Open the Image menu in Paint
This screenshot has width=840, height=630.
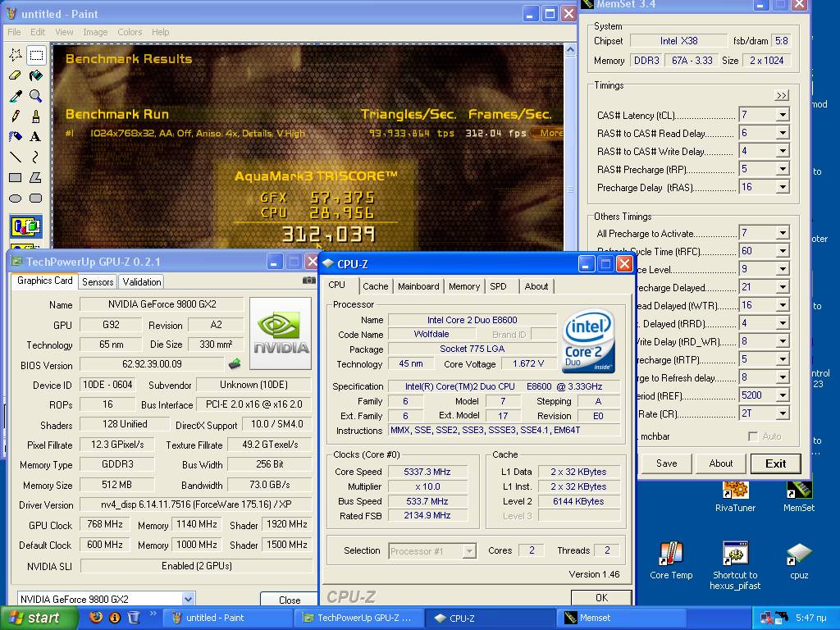click(95, 32)
